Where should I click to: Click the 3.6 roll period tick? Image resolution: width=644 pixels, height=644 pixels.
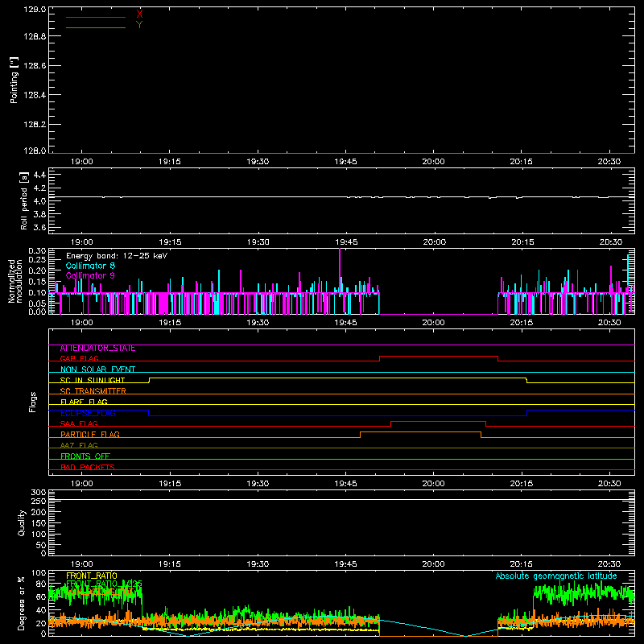[x=39, y=227]
